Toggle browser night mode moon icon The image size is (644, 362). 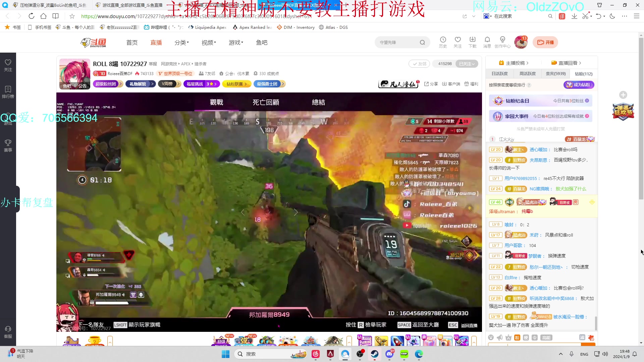pos(612,16)
